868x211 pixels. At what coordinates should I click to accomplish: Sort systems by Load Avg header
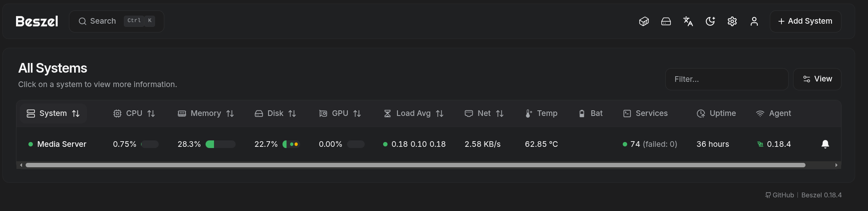point(414,114)
